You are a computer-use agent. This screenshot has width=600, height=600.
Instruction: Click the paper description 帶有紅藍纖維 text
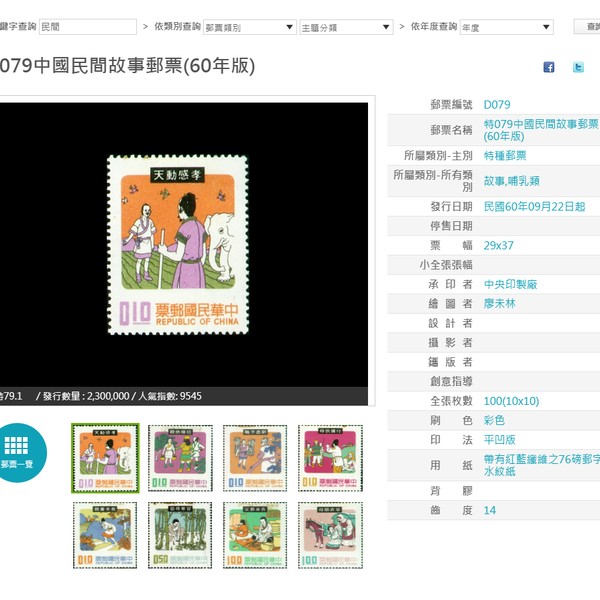[x=541, y=465]
